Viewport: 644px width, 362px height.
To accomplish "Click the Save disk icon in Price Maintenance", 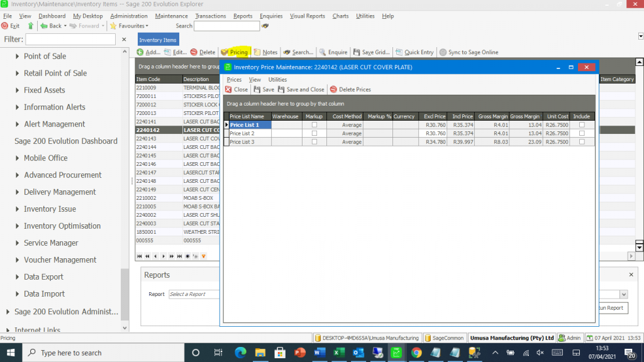I will 257,89.
